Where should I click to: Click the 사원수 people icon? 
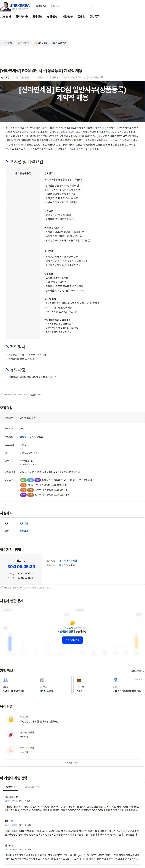[5, 680]
